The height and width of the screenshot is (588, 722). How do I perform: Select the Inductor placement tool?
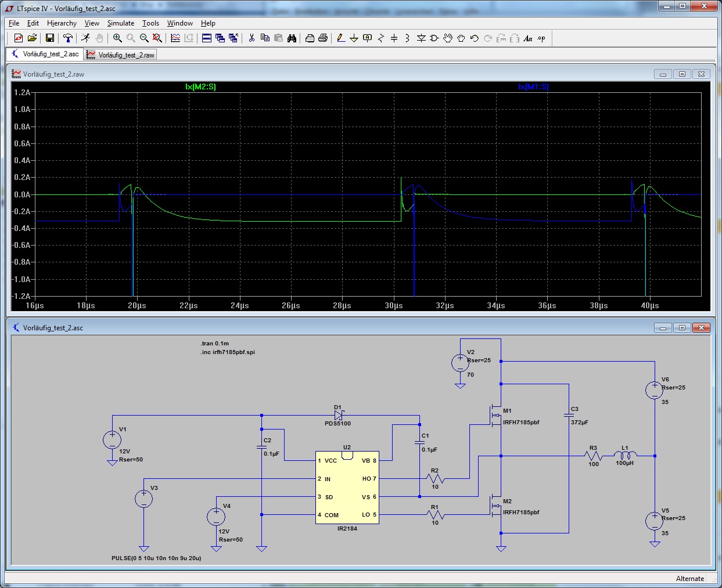[407, 38]
